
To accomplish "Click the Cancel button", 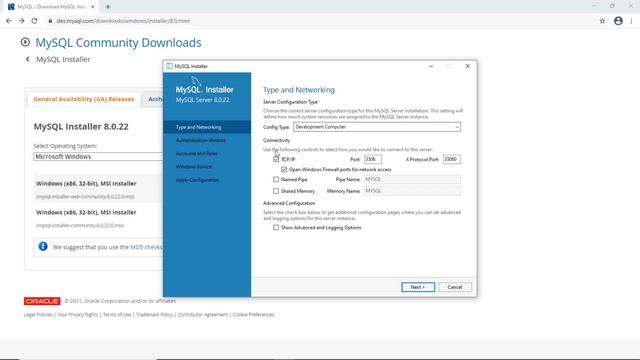I will click(x=455, y=287).
